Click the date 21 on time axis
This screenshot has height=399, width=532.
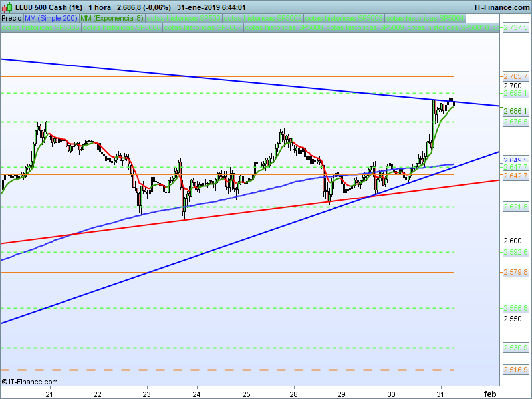49,394
